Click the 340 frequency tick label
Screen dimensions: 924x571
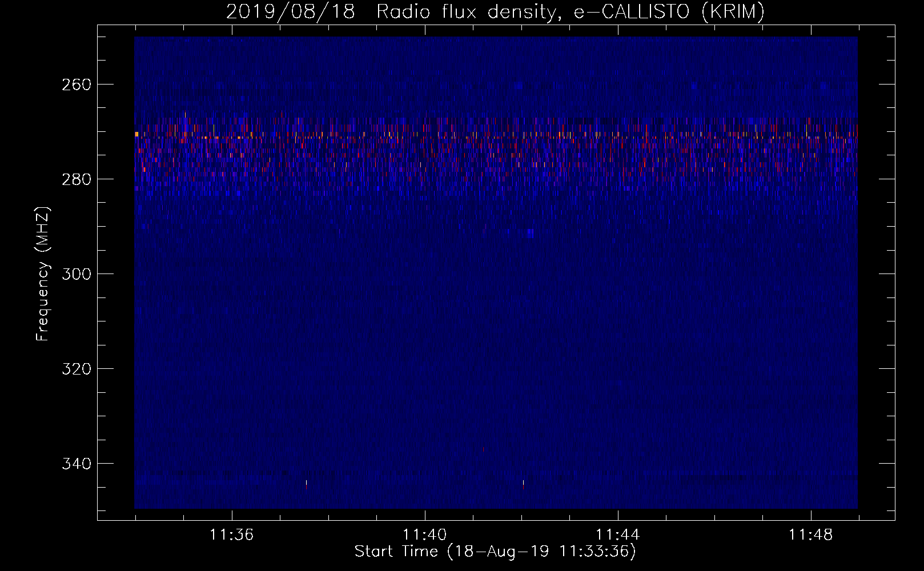(x=76, y=464)
